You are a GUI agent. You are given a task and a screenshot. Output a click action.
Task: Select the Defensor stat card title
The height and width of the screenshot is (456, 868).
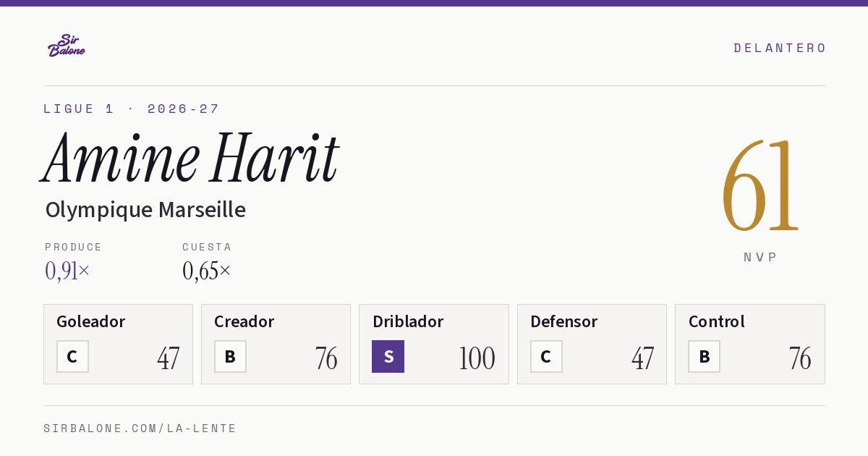pos(564,321)
